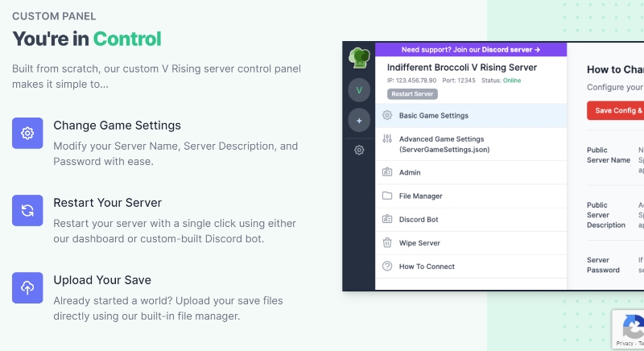
Task: Click the red Save Config button
Action: click(616, 110)
